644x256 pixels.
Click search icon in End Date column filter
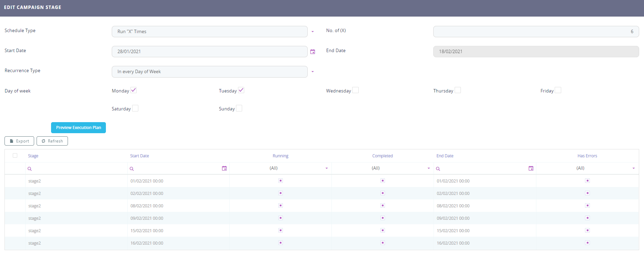(x=438, y=169)
